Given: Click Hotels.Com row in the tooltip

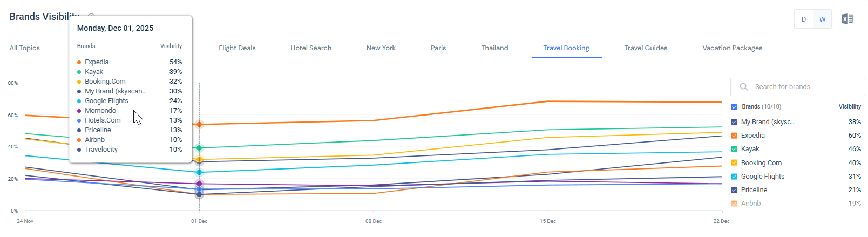Looking at the screenshot, I should pyautogui.click(x=130, y=120).
